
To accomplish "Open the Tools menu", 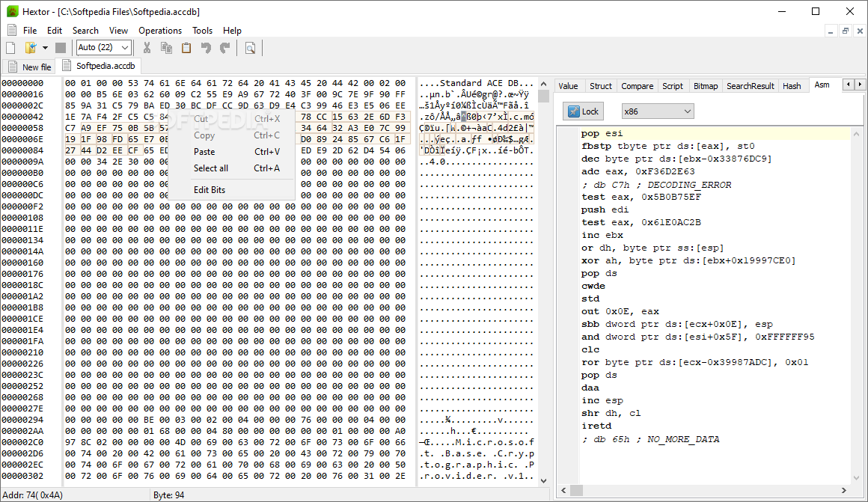I will point(202,31).
